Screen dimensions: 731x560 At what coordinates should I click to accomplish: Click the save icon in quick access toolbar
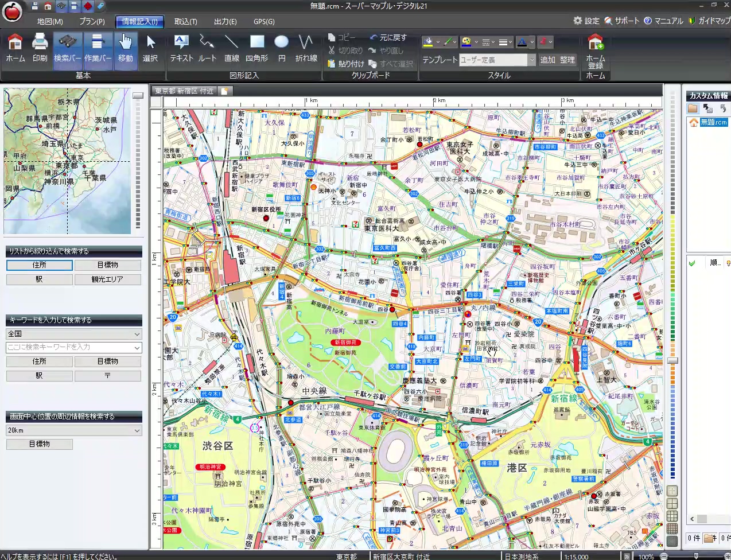point(35,6)
